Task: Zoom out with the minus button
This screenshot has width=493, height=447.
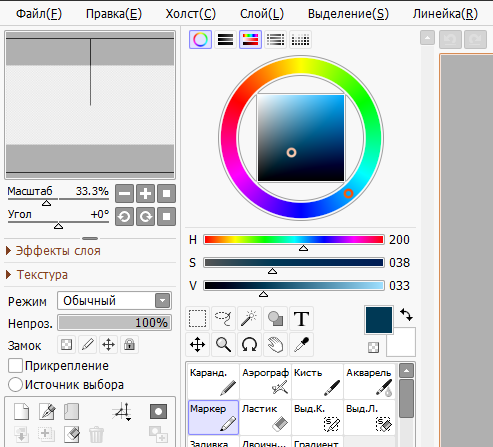Action: click(x=125, y=194)
